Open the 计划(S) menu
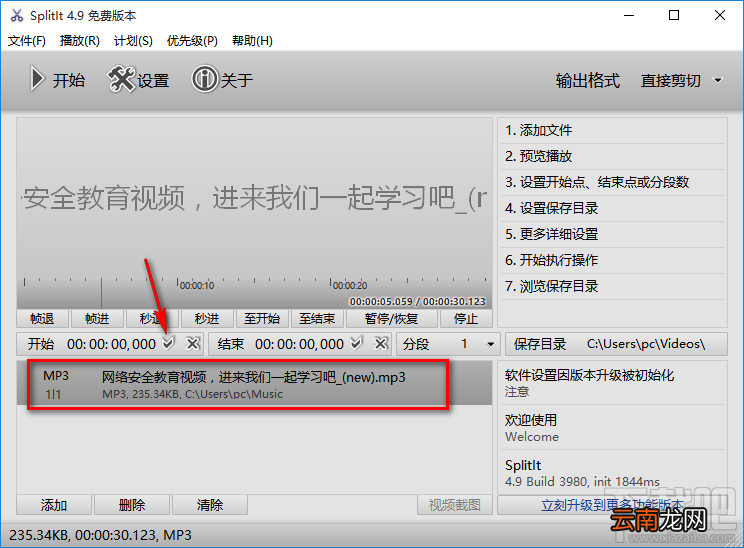Screen dimensions: 744x548 point(133,41)
